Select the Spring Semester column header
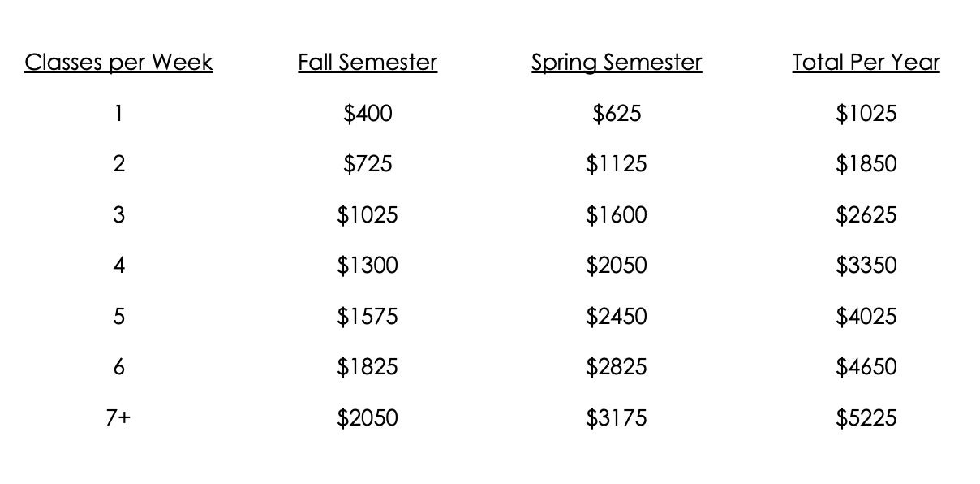The height and width of the screenshot is (484, 980). 617,63
